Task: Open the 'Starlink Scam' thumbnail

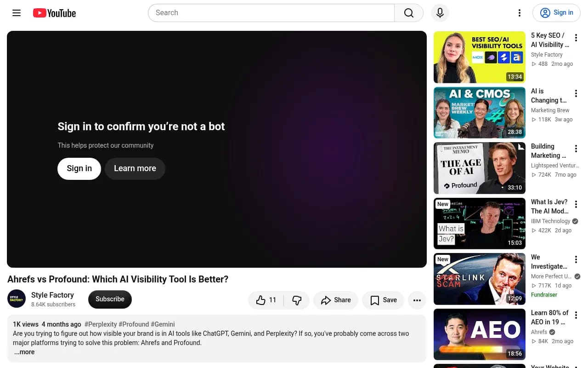Action: [x=480, y=279]
